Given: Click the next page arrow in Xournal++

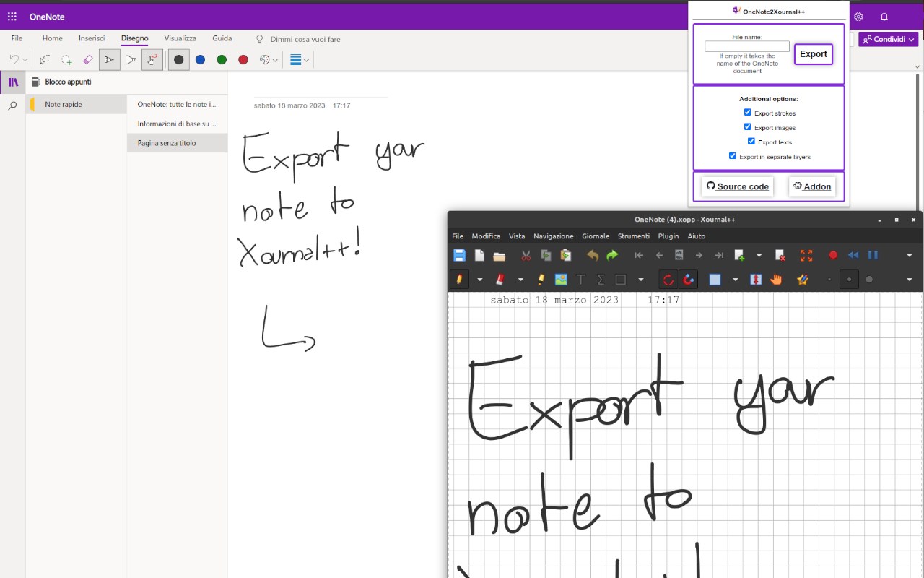Looking at the screenshot, I should click(x=699, y=255).
